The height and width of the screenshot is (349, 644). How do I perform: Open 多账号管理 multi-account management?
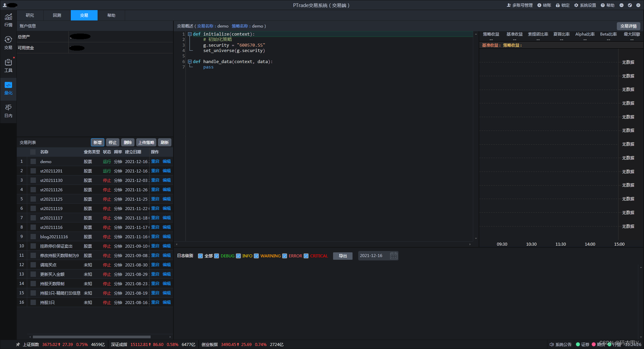[520, 5]
